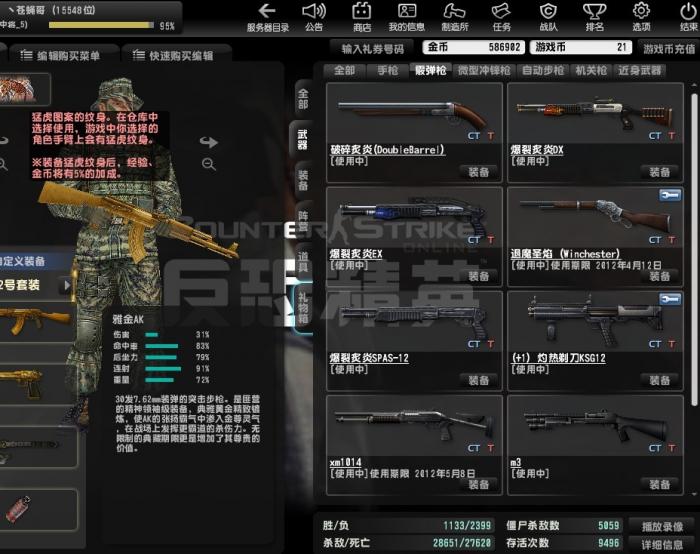This screenshot has width=700, height=554.
Task: Select the vertical 道具 side tab
Action: point(303,262)
